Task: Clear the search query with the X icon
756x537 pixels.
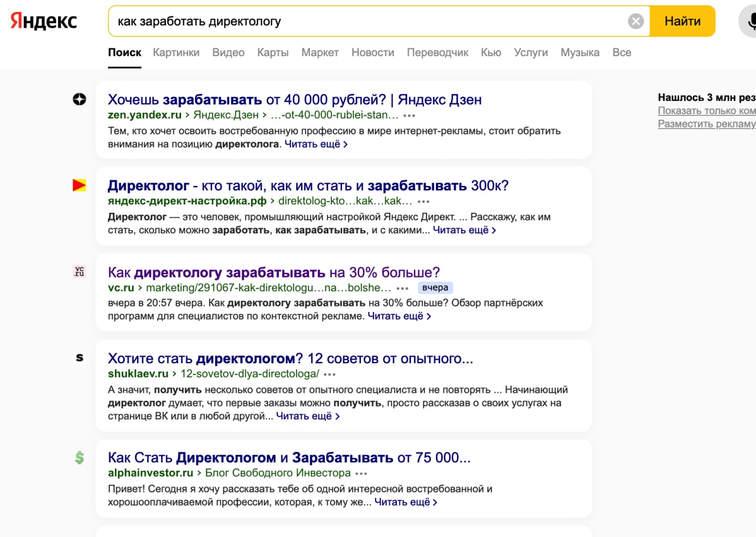Action: 636,21
